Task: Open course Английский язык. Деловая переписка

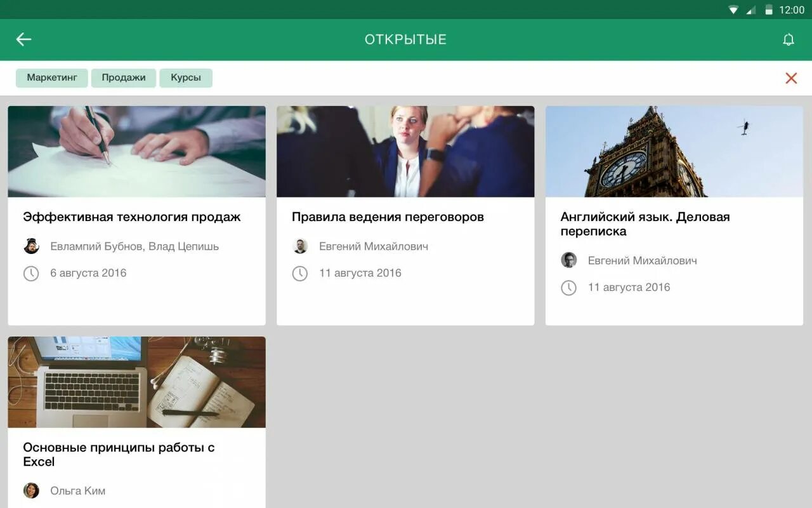Action: pos(645,224)
